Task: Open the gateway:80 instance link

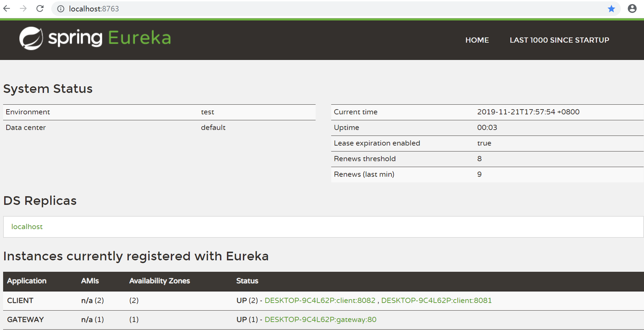Action: tap(320, 320)
